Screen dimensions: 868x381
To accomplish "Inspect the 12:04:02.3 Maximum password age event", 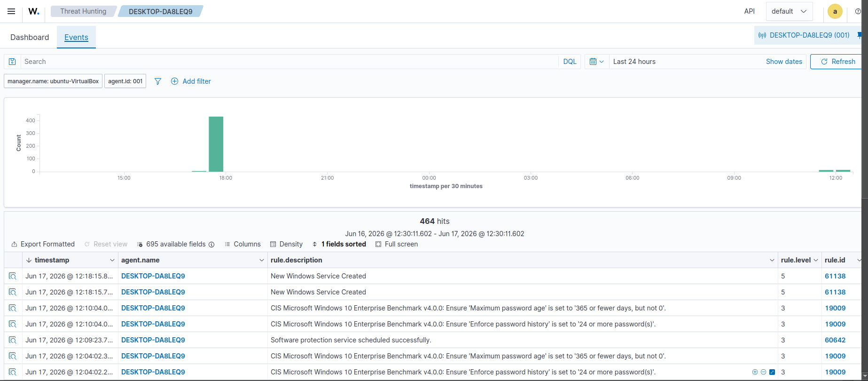I will pos(13,356).
